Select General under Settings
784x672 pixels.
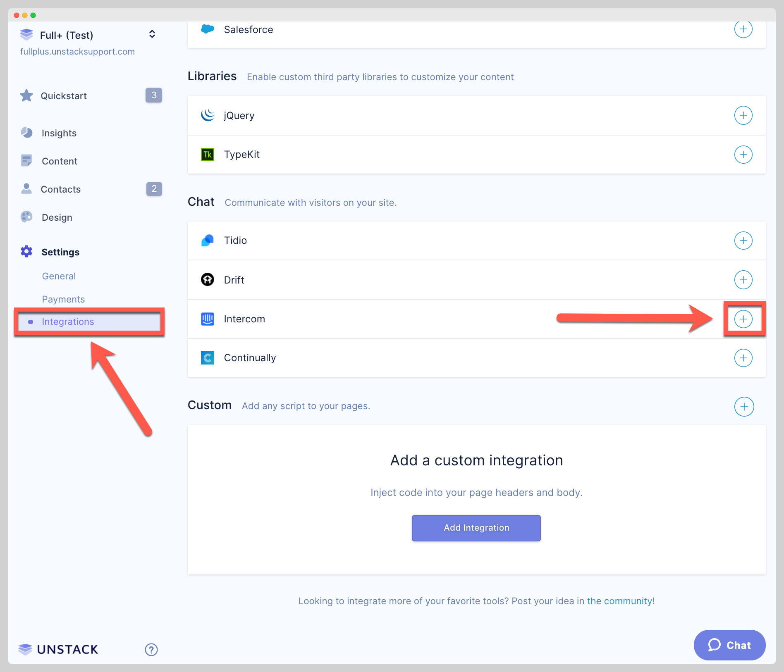pyautogui.click(x=59, y=276)
